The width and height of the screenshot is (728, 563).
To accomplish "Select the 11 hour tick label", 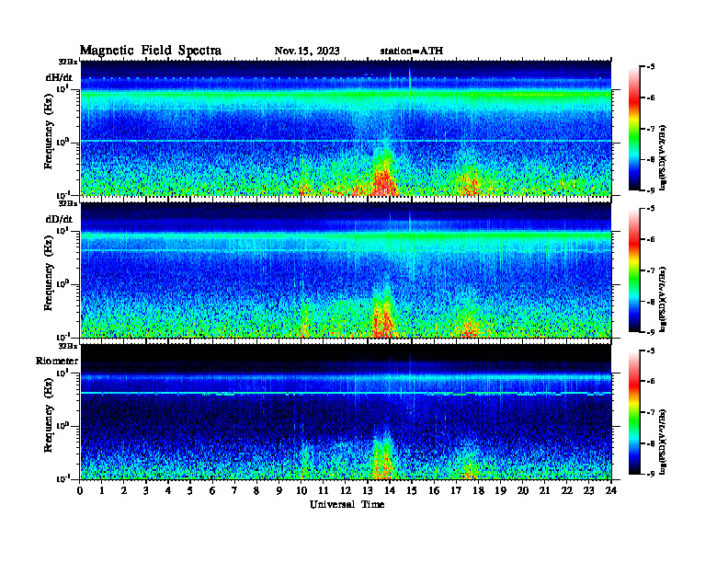I will (324, 491).
